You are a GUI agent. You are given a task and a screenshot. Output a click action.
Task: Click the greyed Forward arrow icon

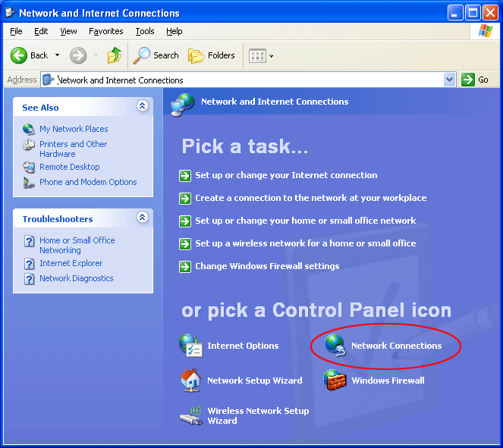78,55
